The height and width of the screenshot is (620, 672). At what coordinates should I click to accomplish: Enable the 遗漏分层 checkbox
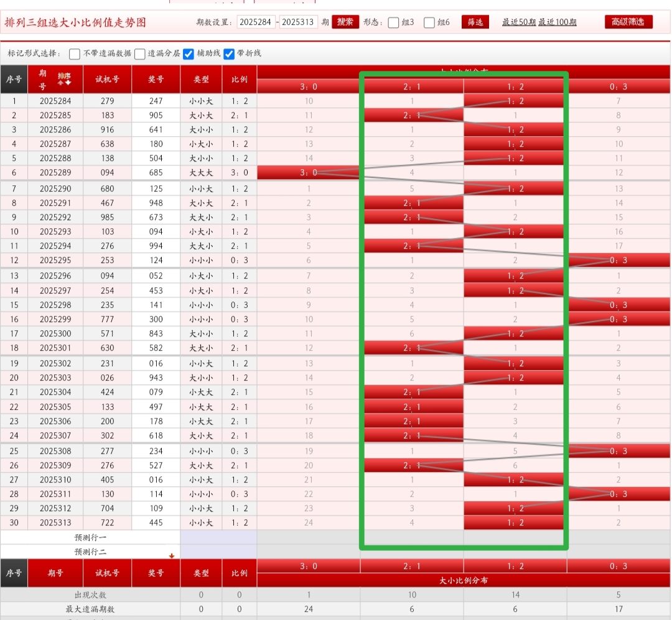tap(140, 53)
